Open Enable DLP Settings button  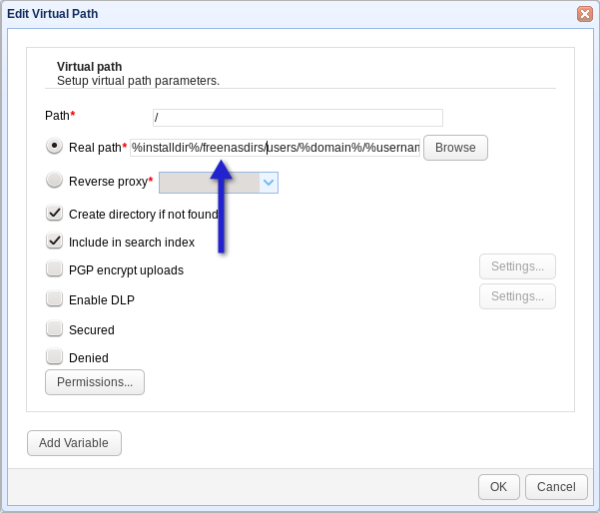pyautogui.click(x=517, y=297)
